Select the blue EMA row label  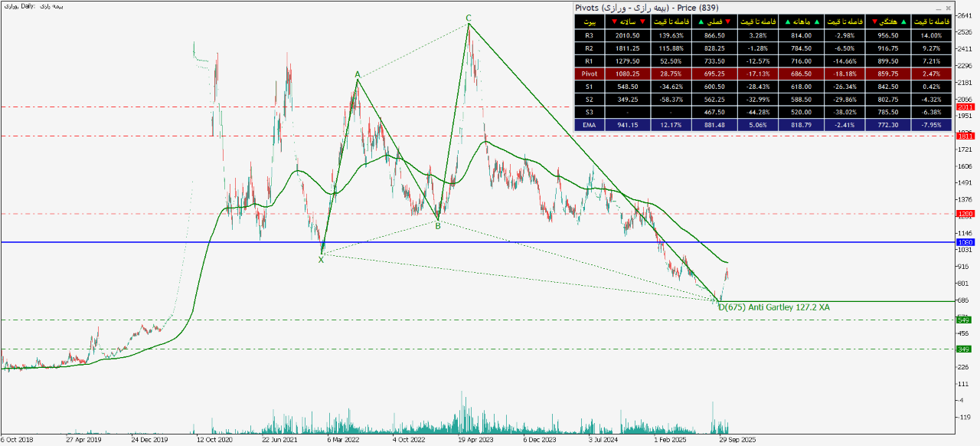[588, 126]
